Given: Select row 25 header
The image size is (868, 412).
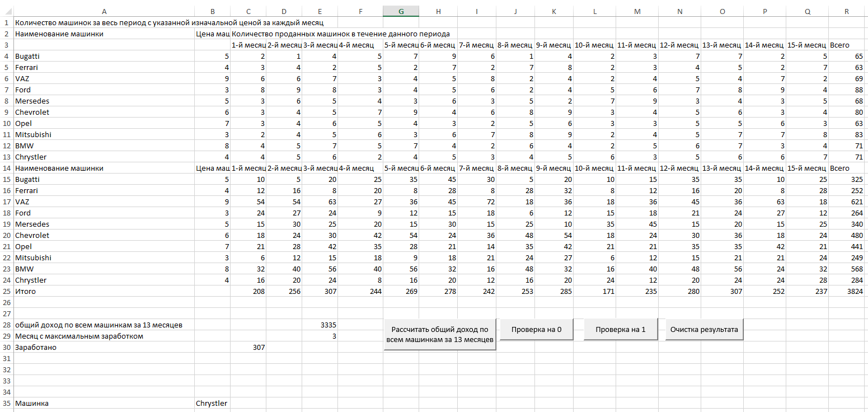Looking at the screenshot, I should [x=7, y=291].
